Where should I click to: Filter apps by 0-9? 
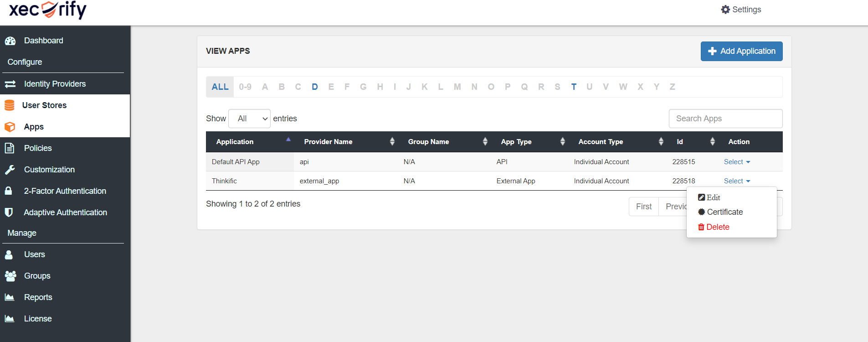[245, 87]
